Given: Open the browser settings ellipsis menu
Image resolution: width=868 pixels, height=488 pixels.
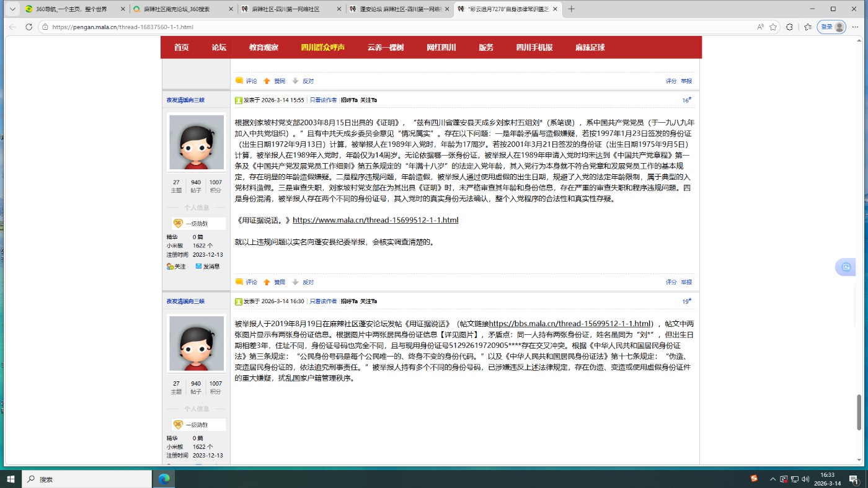Looking at the screenshot, I should (856, 27).
